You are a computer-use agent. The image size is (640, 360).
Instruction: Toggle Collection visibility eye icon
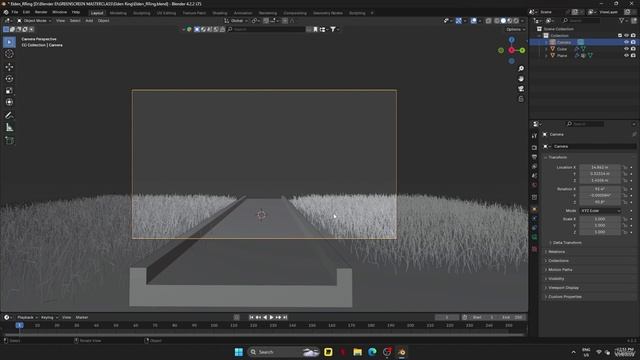tap(626, 36)
